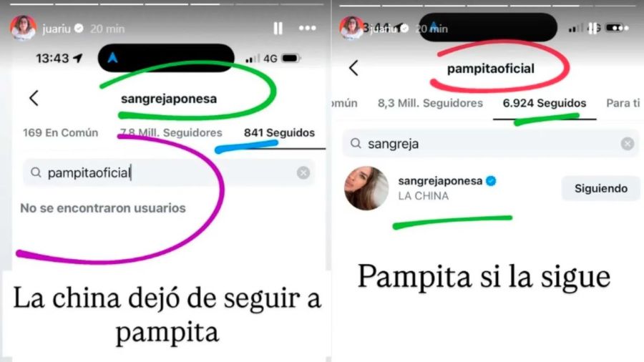Tap magnifier icon in pampitaoficial search bar
This screenshot has width=644, height=362.
coord(36,173)
